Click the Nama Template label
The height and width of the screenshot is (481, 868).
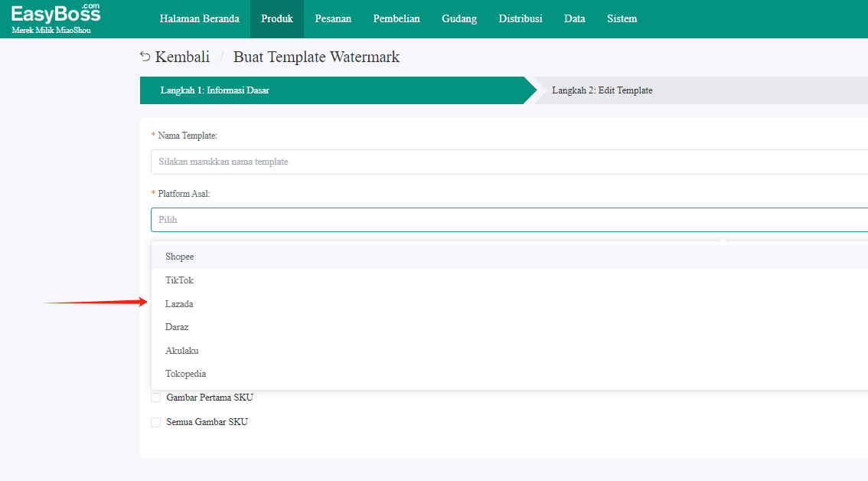187,136
